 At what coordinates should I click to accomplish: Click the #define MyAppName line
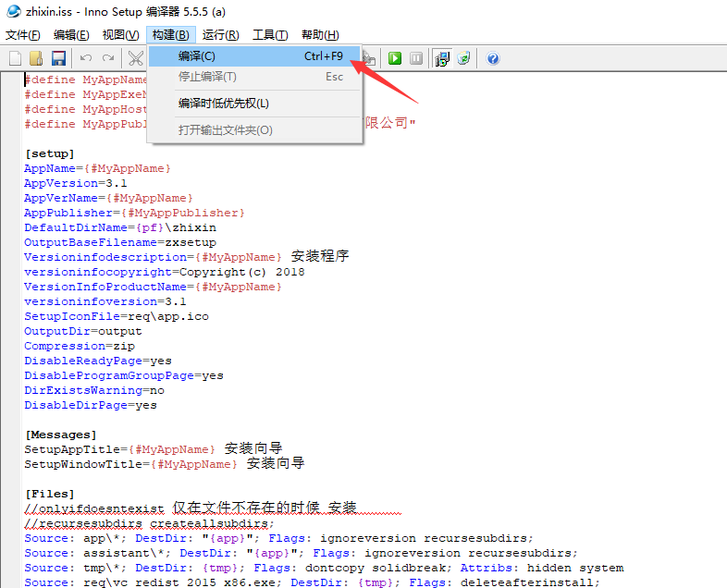86,80
